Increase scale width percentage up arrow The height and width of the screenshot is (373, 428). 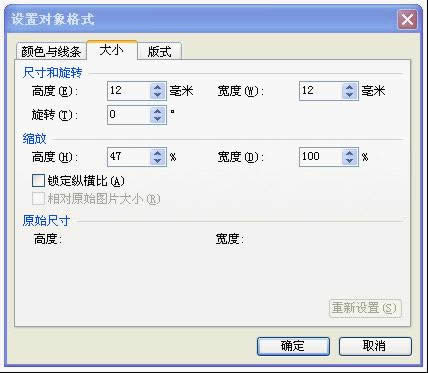coord(349,153)
